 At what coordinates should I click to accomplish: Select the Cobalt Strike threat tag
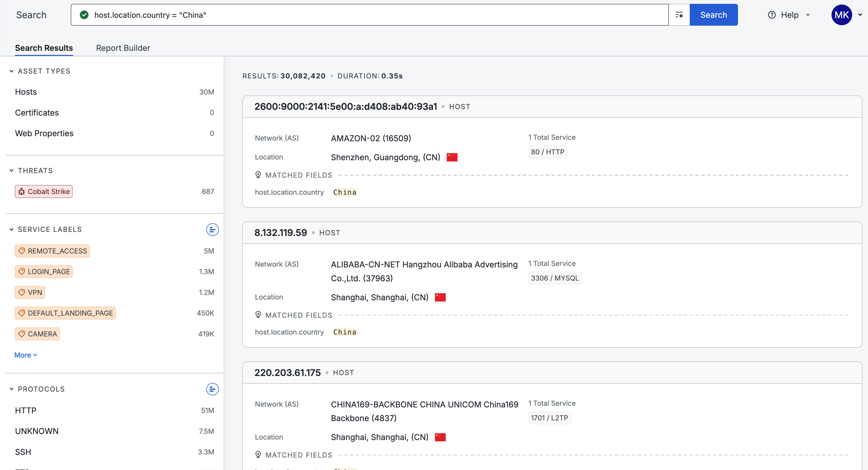pos(44,192)
